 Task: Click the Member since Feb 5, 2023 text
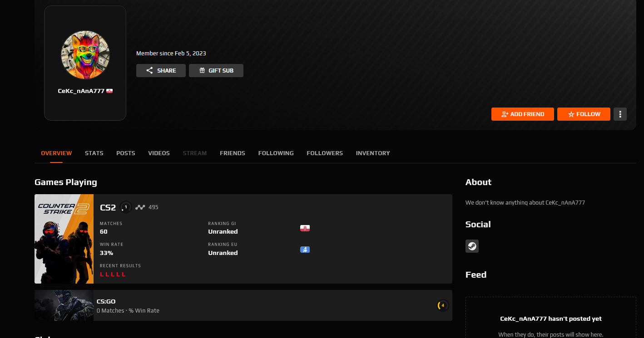pyautogui.click(x=171, y=54)
